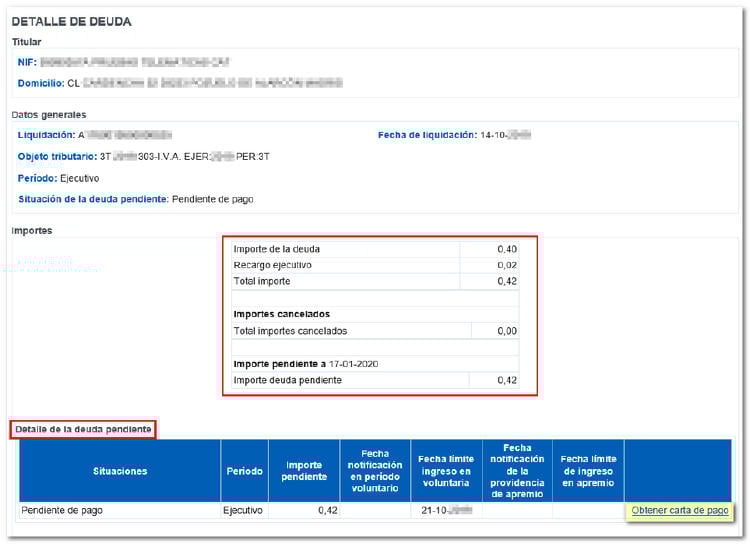
Task: Select 'Fecha límite de ingreso en apremio' header
Action: coord(588,471)
